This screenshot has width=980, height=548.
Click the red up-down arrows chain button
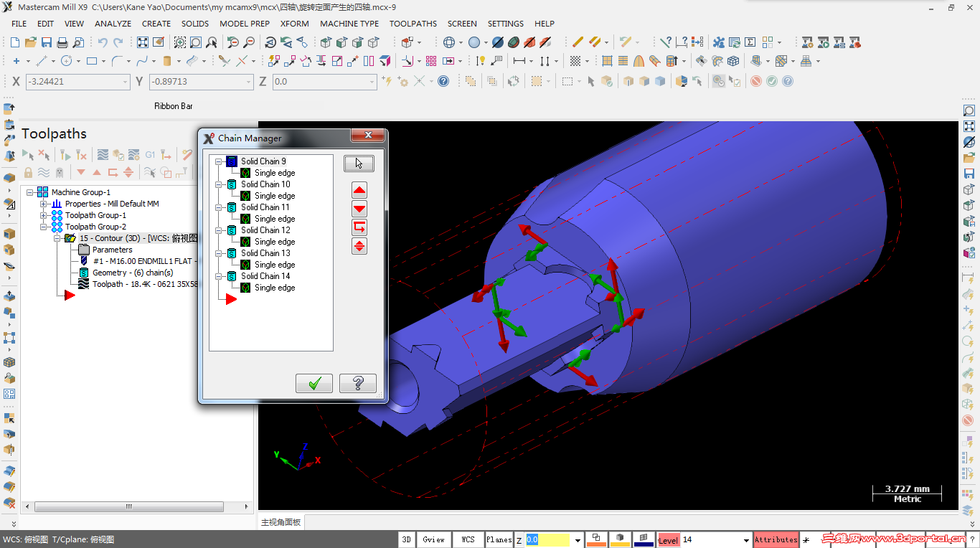coord(359,246)
